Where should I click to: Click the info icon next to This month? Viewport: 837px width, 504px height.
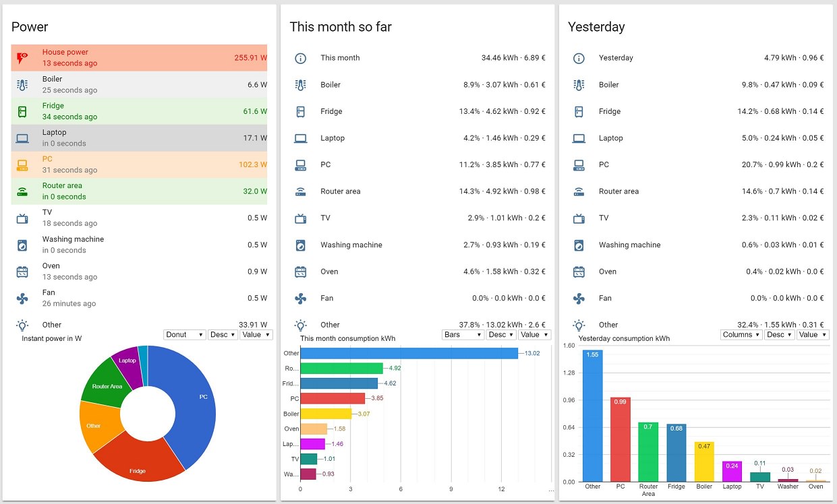(300, 58)
